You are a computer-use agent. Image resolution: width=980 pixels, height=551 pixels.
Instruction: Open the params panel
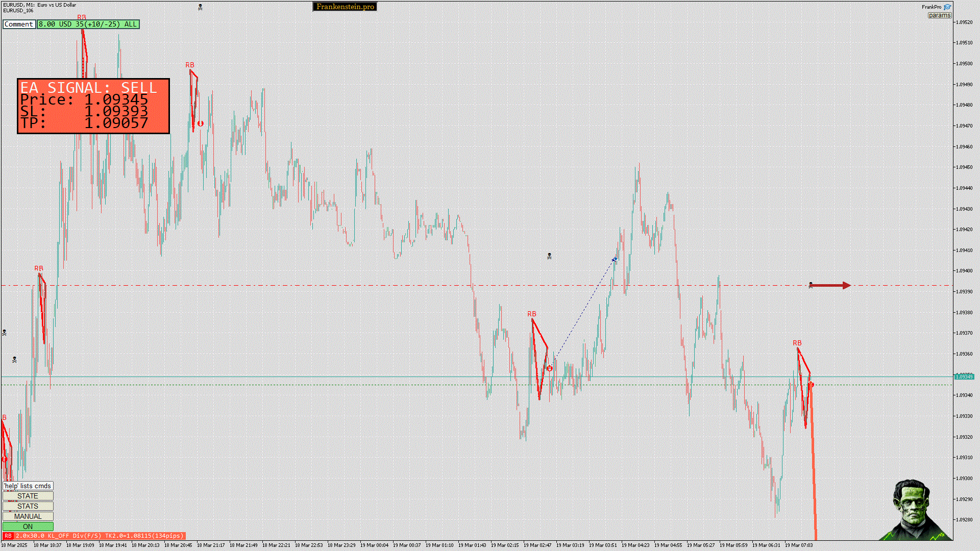pyautogui.click(x=939, y=15)
